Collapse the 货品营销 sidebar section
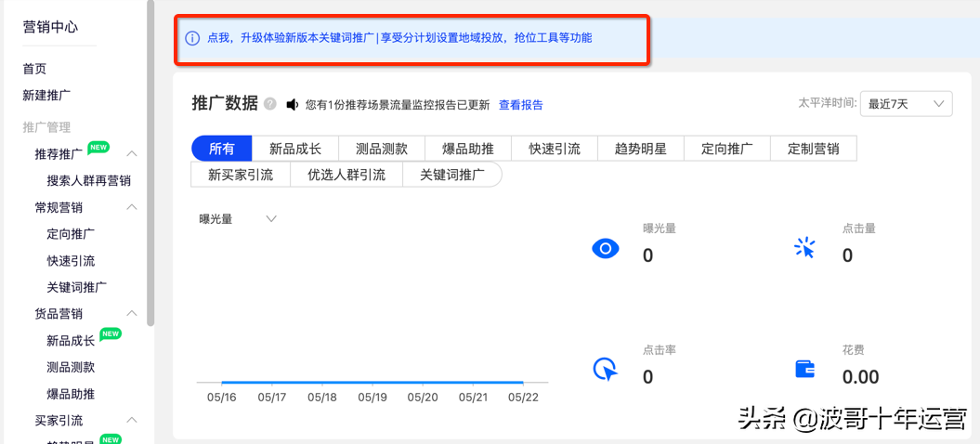 click(132, 313)
